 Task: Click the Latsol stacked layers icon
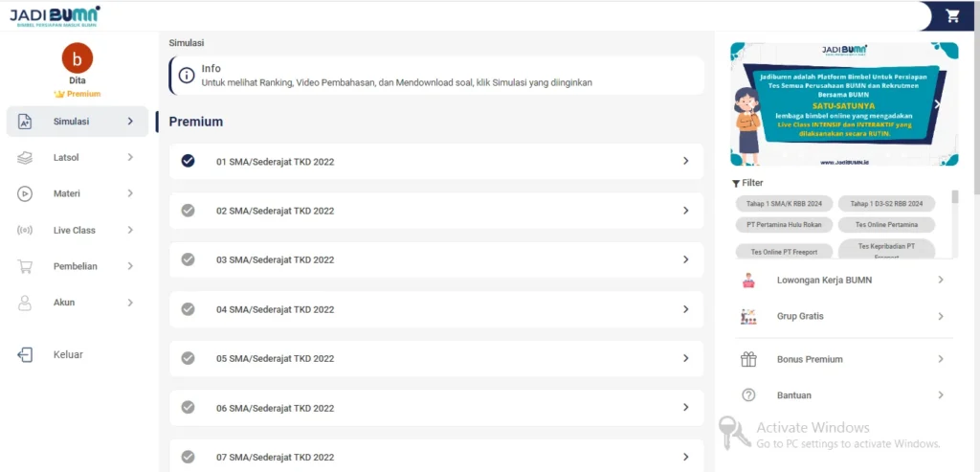click(x=26, y=158)
